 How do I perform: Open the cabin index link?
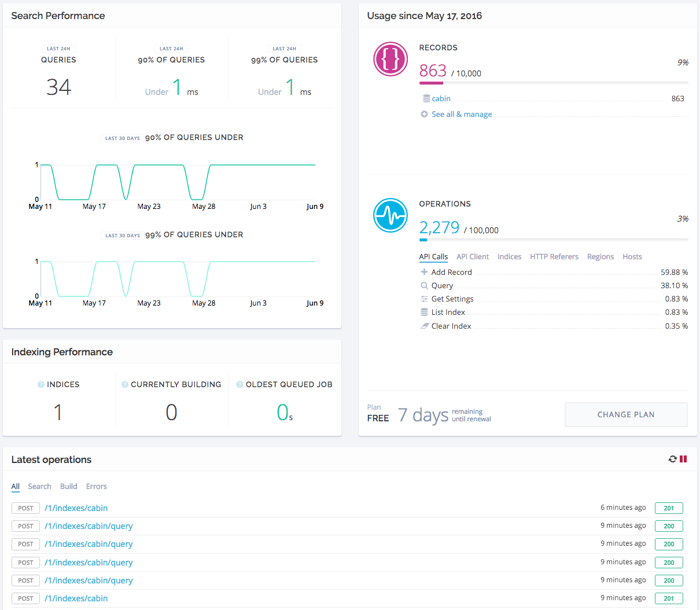441,98
